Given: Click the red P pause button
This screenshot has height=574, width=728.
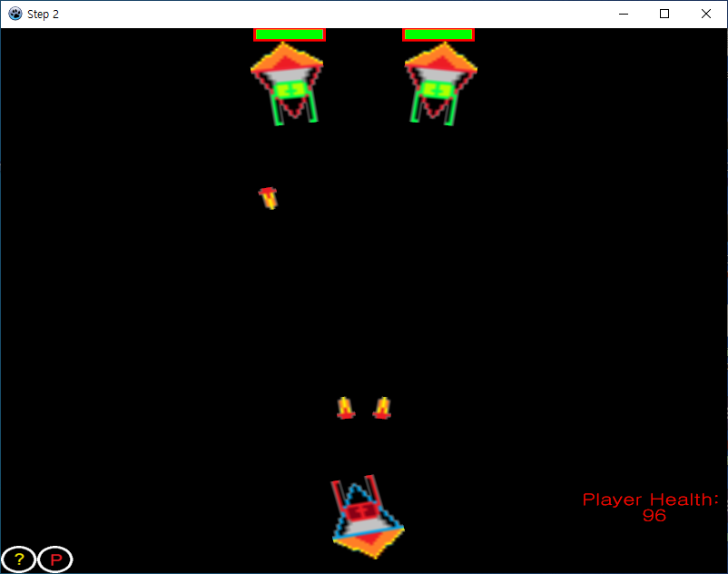Looking at the screenshot, I should (55, 559).
